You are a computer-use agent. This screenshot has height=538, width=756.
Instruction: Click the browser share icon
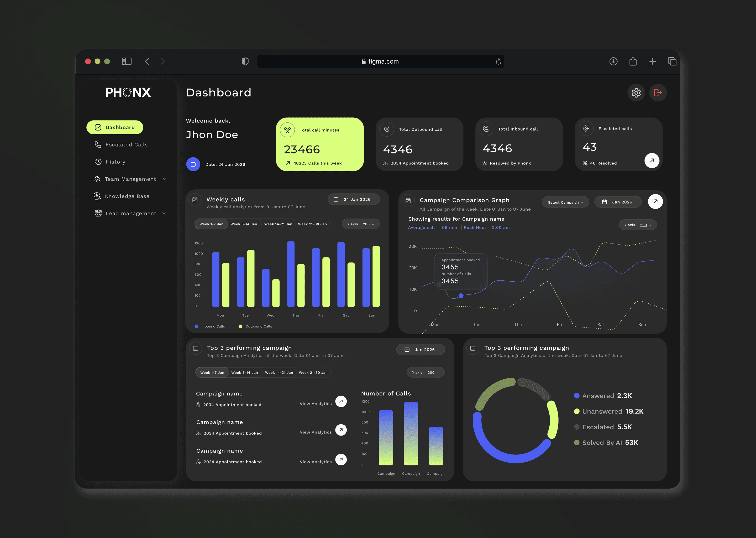[633, 61]
